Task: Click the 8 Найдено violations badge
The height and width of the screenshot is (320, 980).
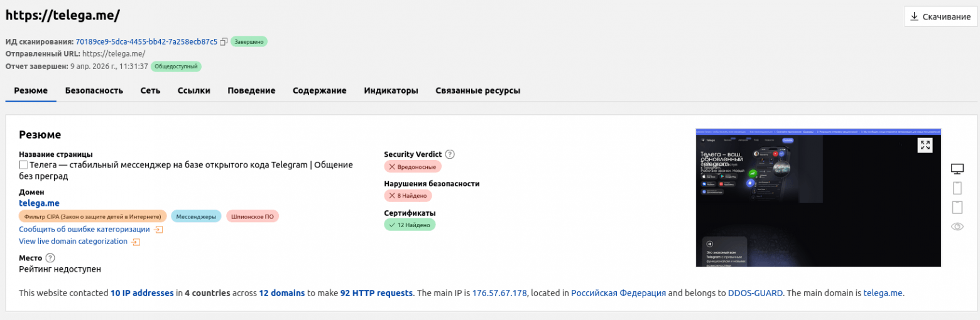Action: (x=408, y=196)
